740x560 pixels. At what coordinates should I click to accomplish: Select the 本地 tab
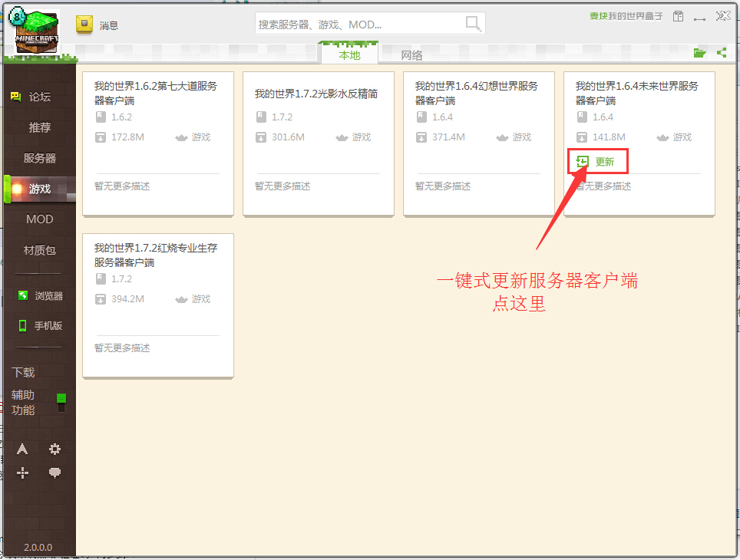tap(349, 54)
